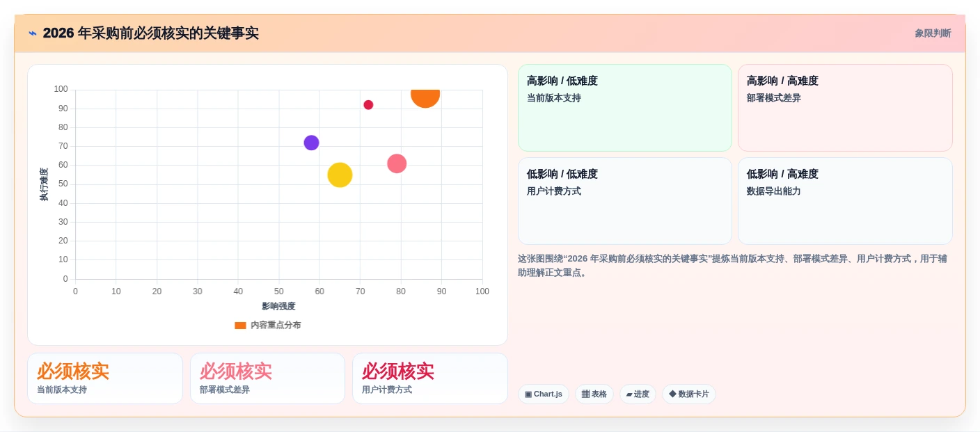Toggle the 内容重点分布 legend swatch
Screen dimensions: 980x432
click(240, 326)
